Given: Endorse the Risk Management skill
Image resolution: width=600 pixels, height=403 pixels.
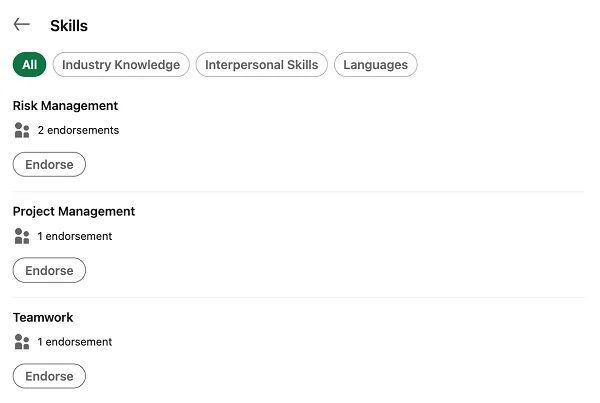Looking at the screenshot, I should (x=49, y=164).
